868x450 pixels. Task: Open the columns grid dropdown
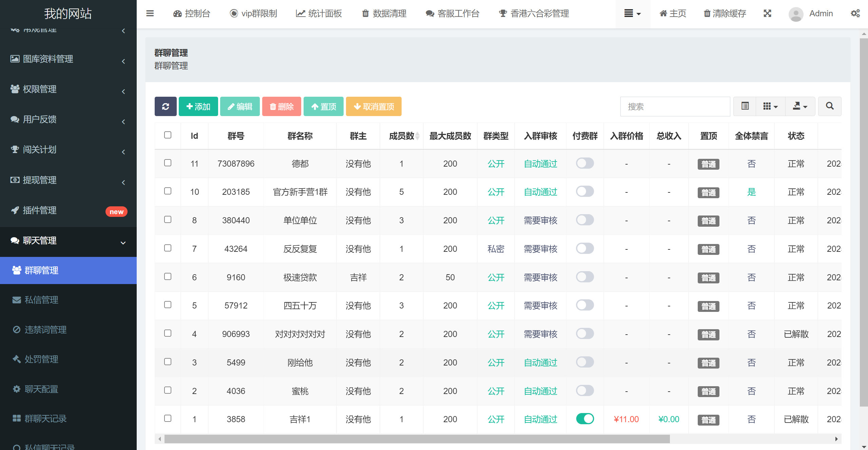(x=770, y=106)
